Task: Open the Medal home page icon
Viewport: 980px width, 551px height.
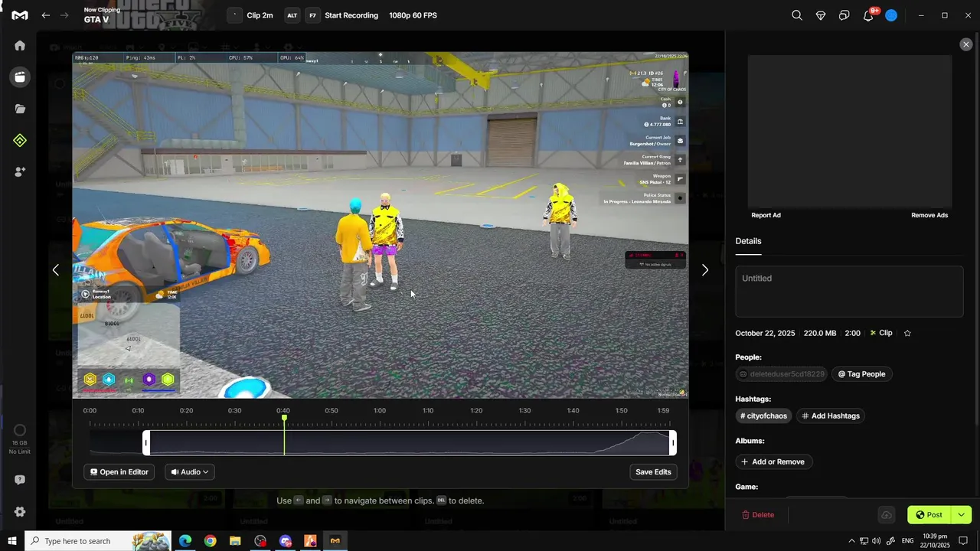Action: point(20,45)
